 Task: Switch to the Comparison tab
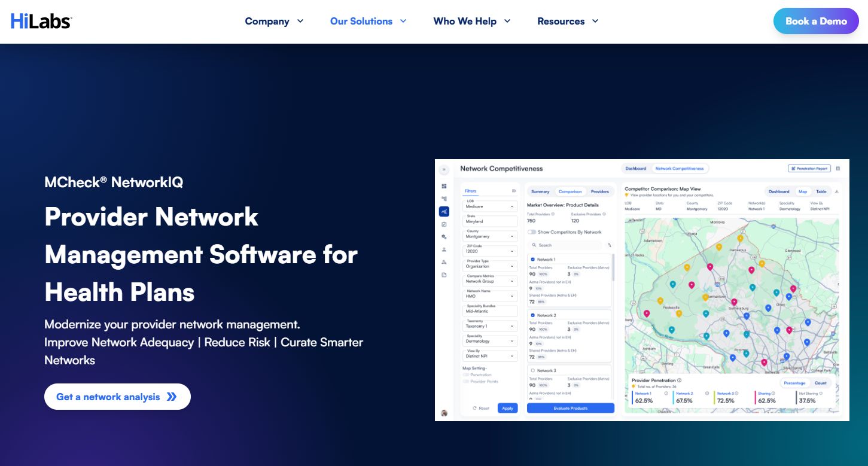click(570, 191)
